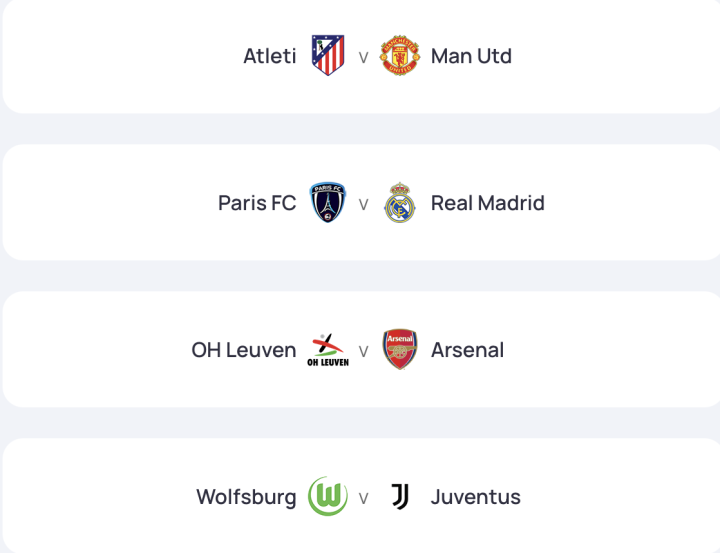Click the "v" between Atleti and Man Utd
Viewport: 720px width, 553px height.
pos(363,57)
